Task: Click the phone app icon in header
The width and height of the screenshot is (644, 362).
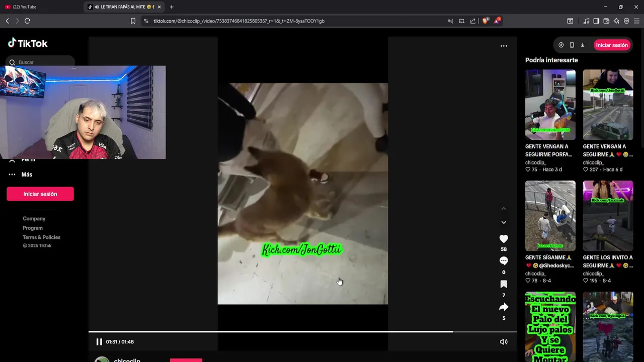Action: tap(572, 45)
